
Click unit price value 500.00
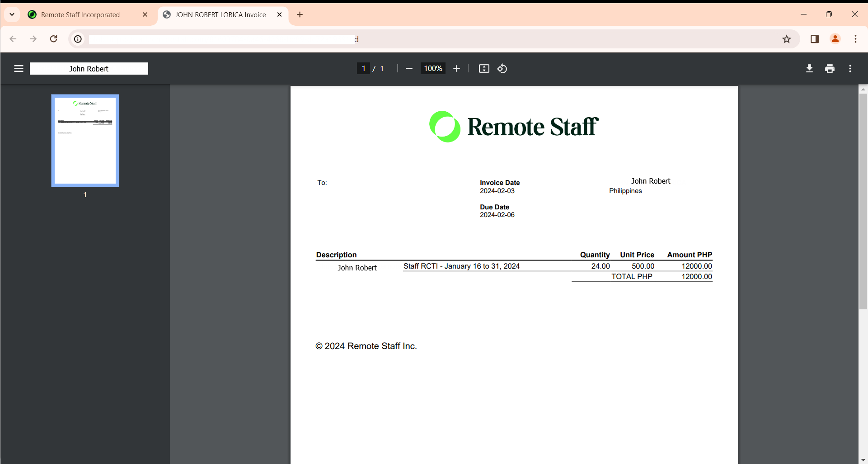pyautogui.click(x=643, y=266)
